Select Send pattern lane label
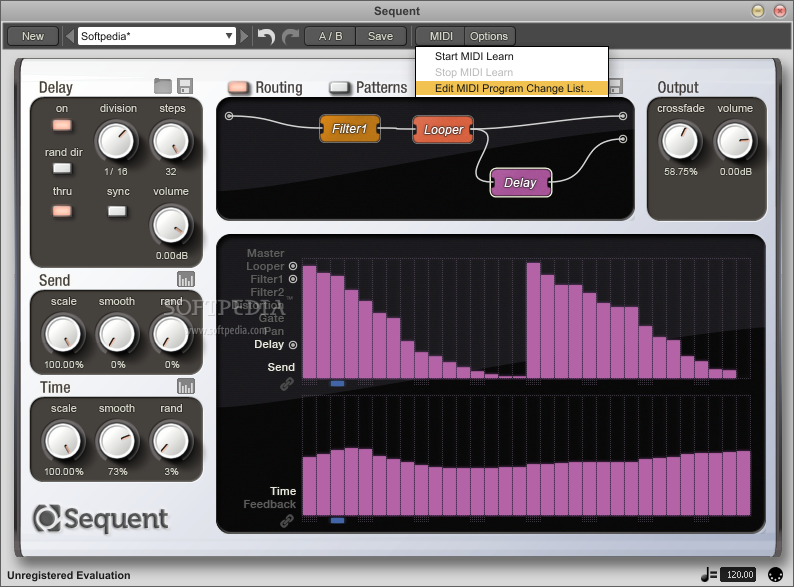The width and height of the screenshot is (794, 587). 281,367
